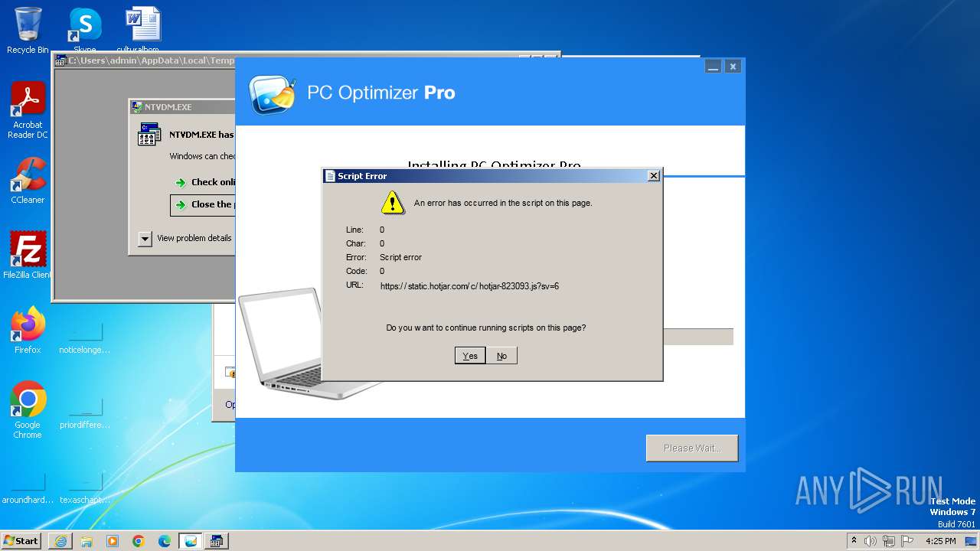Viewport: 980px width, 551px height.
Task: Click NTVDM.EXE dialog title bar icon
Action: 137,107
